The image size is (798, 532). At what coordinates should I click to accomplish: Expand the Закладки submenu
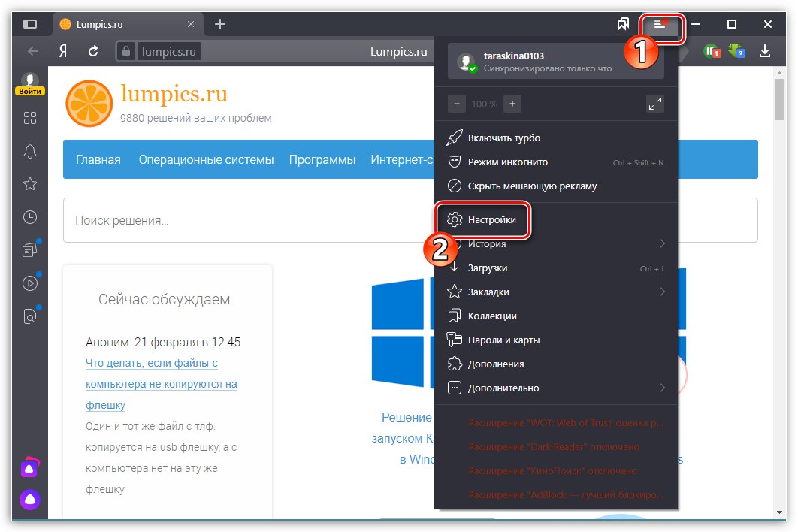coord(556,292)
